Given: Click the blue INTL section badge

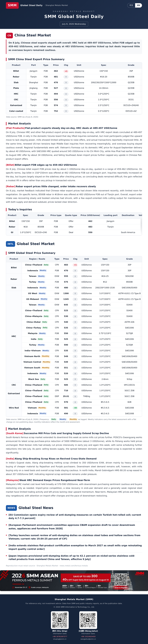Looking at the screenshot, I should click(x=11, y=244).
